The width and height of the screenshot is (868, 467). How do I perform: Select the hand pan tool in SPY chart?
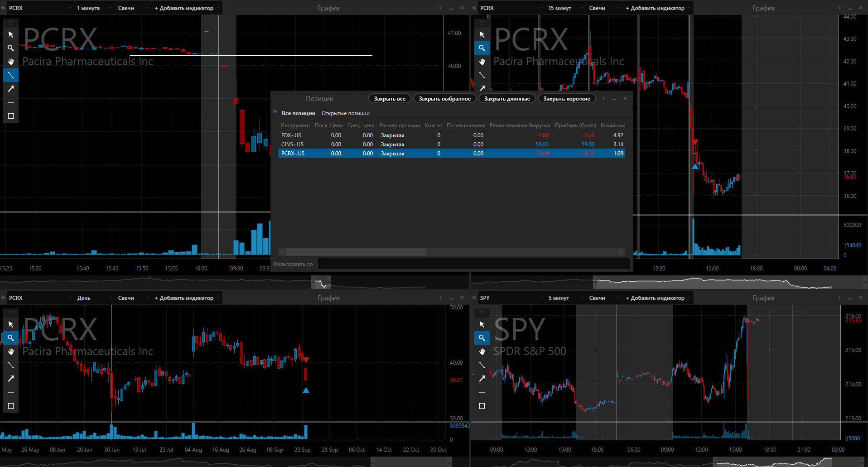(x=482, y=351)
